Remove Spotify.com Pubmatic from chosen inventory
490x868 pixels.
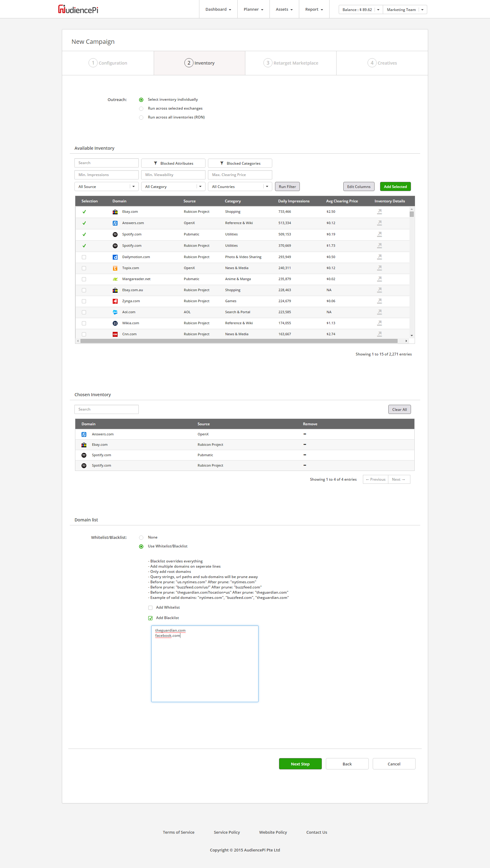(x=304, y=455)
